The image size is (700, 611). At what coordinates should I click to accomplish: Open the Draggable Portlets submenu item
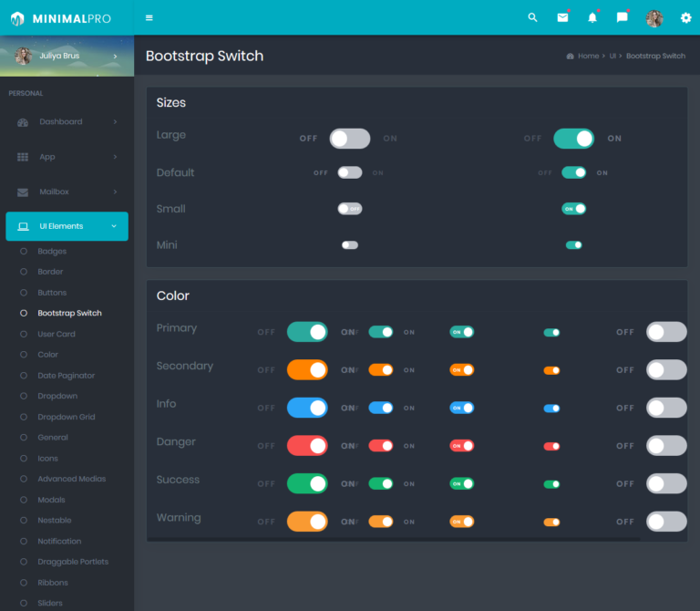73,562
